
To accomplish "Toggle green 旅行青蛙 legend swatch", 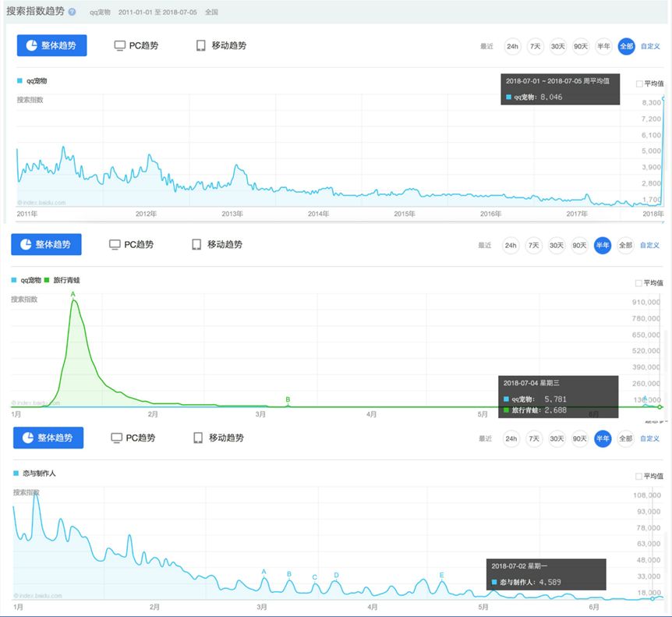I will (x=47, y=280).
